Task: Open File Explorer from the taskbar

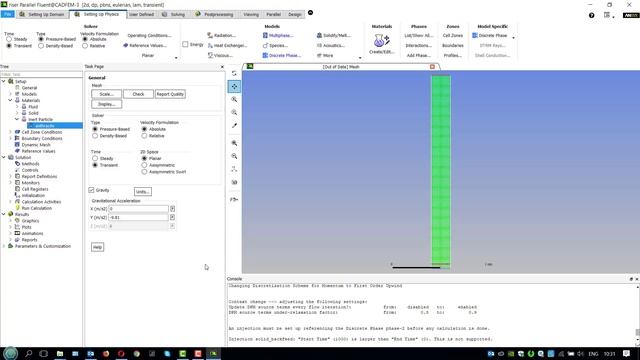Action: point(60,353)
